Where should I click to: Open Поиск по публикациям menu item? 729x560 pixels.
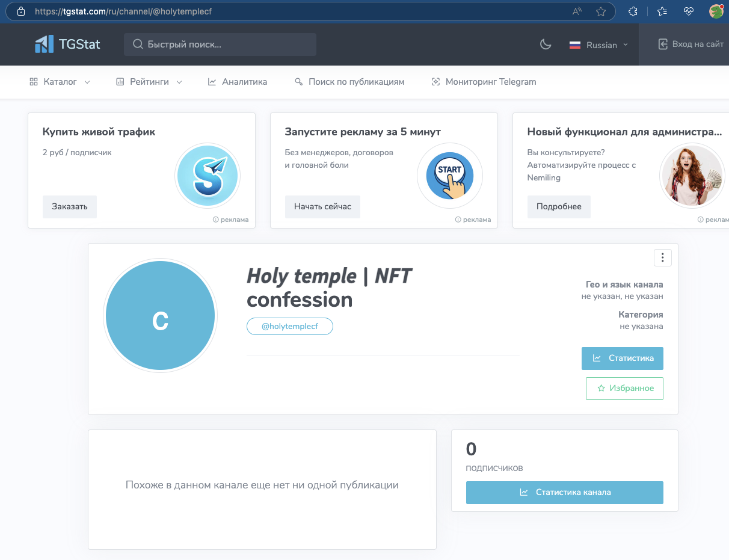pos(349,82)
